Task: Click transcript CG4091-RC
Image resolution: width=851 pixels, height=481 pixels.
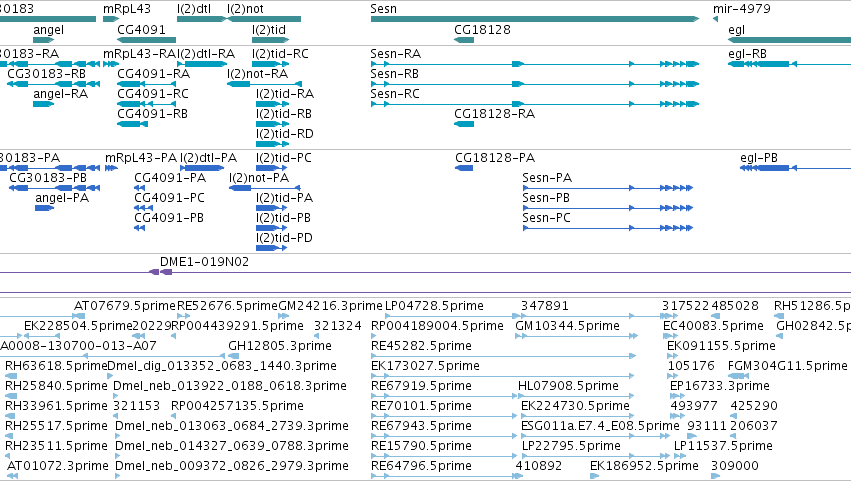Action: (147, 104)
